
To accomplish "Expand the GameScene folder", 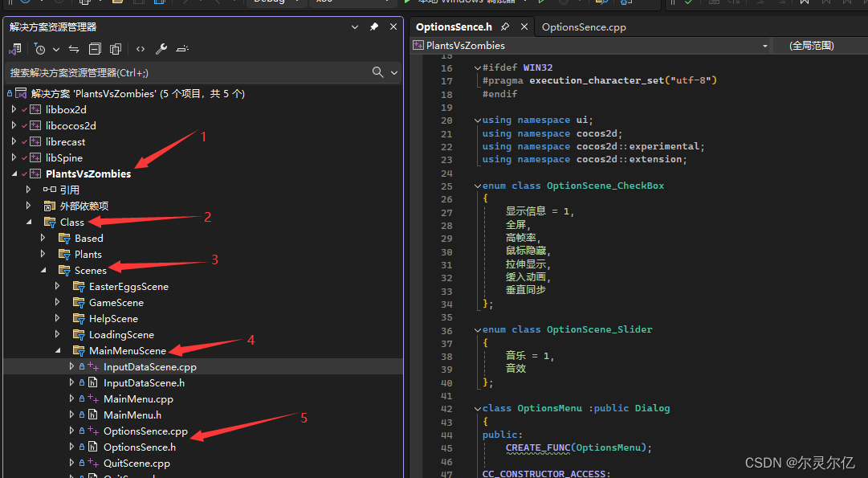I will pyautogui.click(x=57, y=302).
